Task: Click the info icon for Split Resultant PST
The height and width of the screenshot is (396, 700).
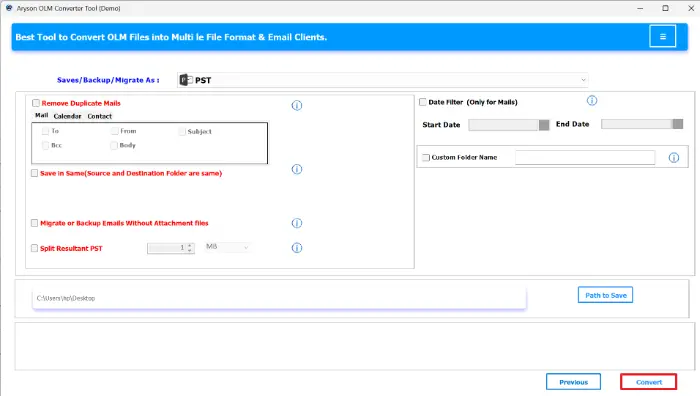Action: pyautogui.click(x=297, y=248)
